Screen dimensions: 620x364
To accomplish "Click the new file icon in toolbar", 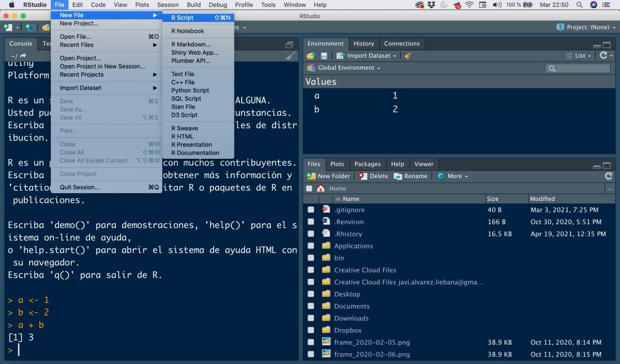I will tap(8, 28).
